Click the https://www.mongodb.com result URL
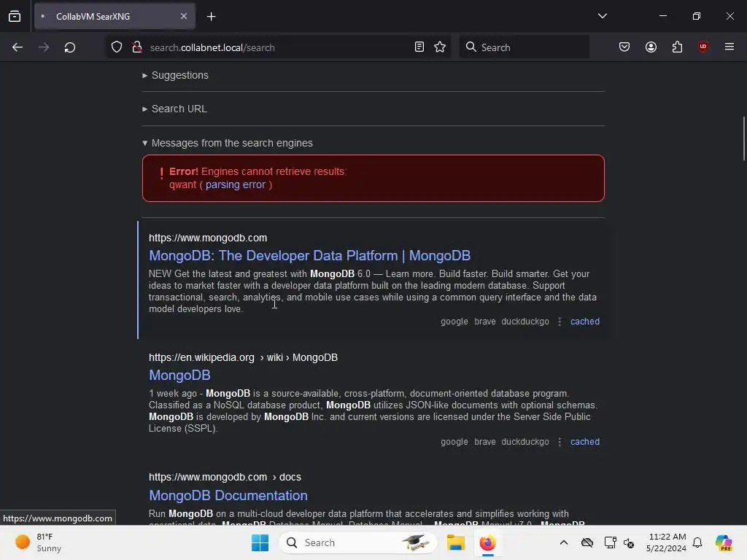This screenshot has width=747, height=560. click(208, 238)
